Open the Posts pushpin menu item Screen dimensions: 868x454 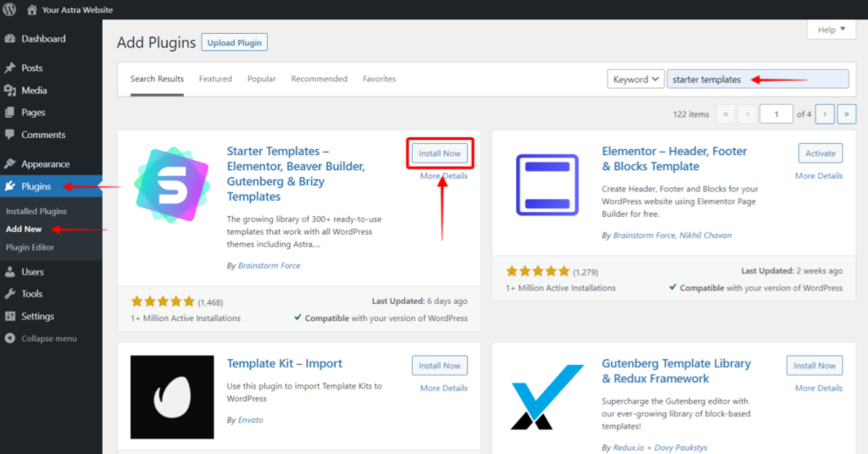point(10,68)
